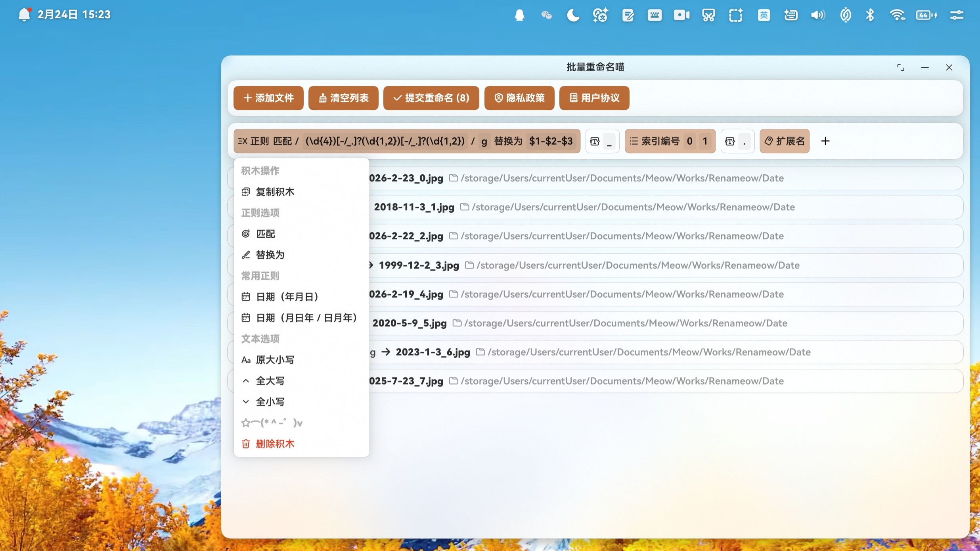Click the + icon to add a new block

[826, 141]
